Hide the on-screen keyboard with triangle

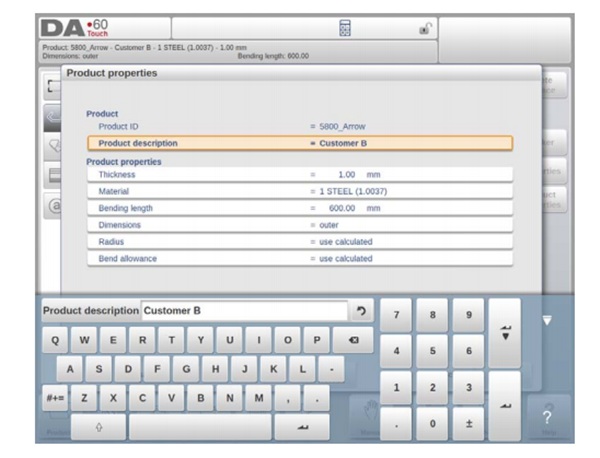click(547, 321)
